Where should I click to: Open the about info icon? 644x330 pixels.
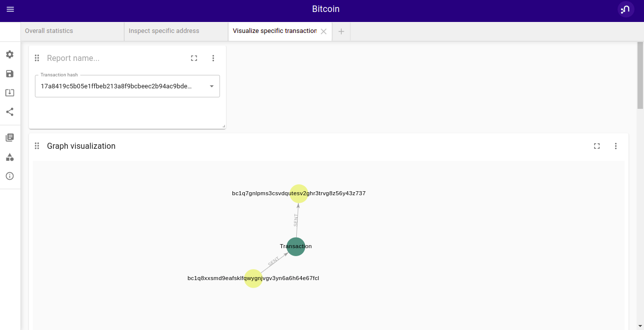point(9,176)
